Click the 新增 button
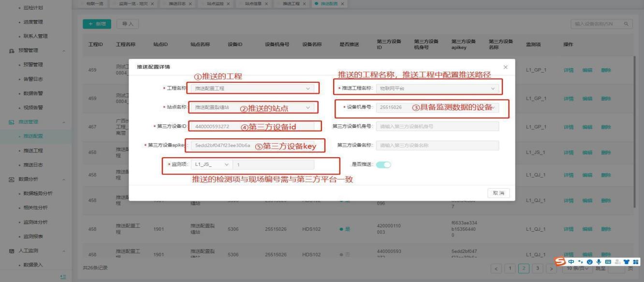Image resolution: width=644 pixels, height=282 pixels. [97, 24]
